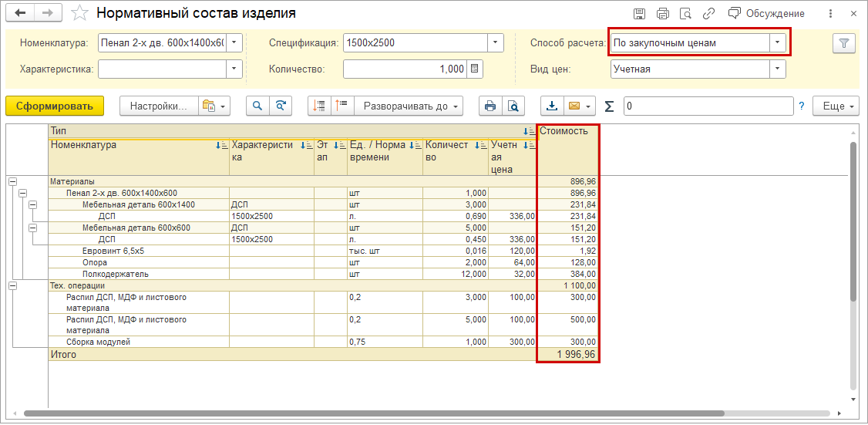Click the sigma sum icon

[x=609, y=106]
